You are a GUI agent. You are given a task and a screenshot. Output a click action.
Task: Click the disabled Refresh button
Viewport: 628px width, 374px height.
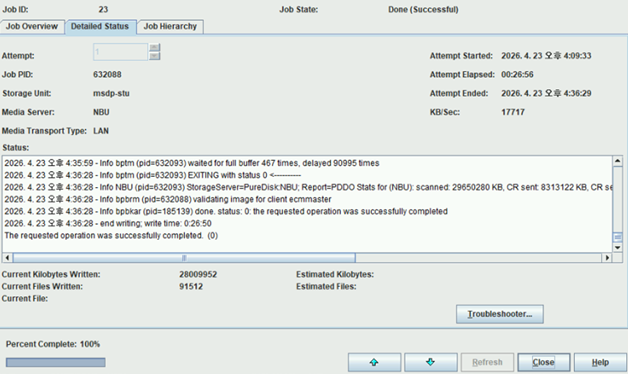487,362
